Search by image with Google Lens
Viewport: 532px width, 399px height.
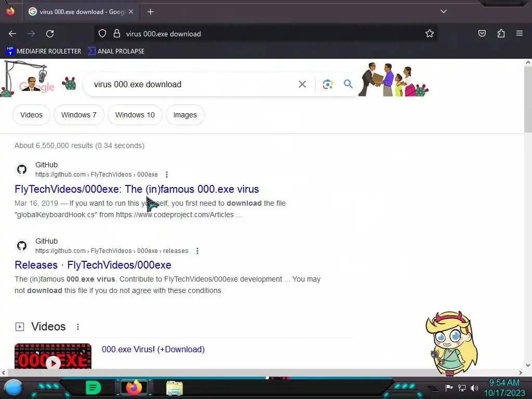(x=327, y=84)
